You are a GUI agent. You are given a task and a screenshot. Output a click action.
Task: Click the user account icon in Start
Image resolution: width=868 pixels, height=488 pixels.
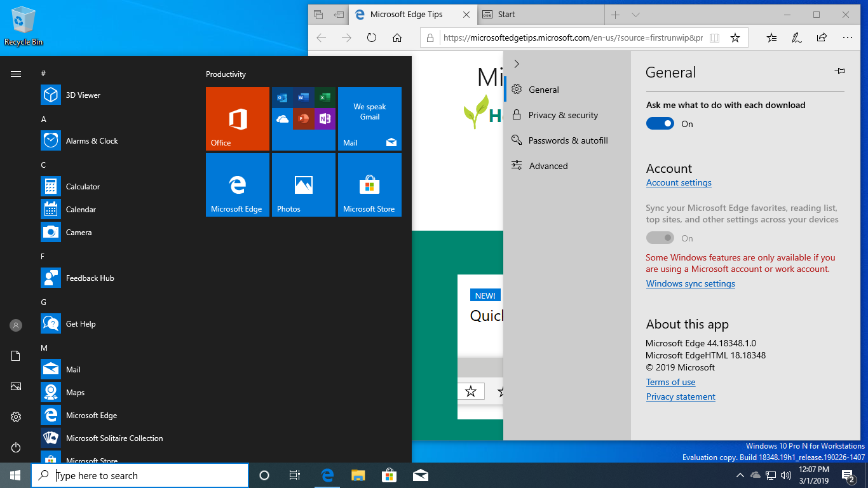[16, 325]
